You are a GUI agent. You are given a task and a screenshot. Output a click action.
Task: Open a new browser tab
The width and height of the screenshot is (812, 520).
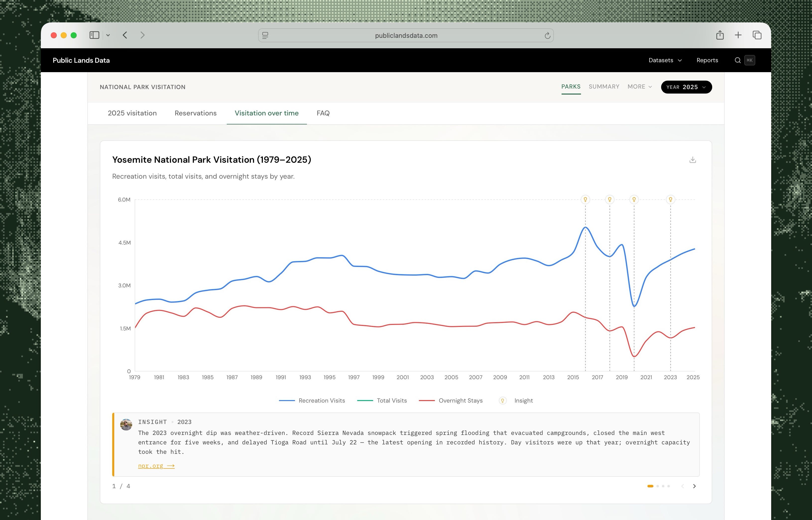(738, 35)
